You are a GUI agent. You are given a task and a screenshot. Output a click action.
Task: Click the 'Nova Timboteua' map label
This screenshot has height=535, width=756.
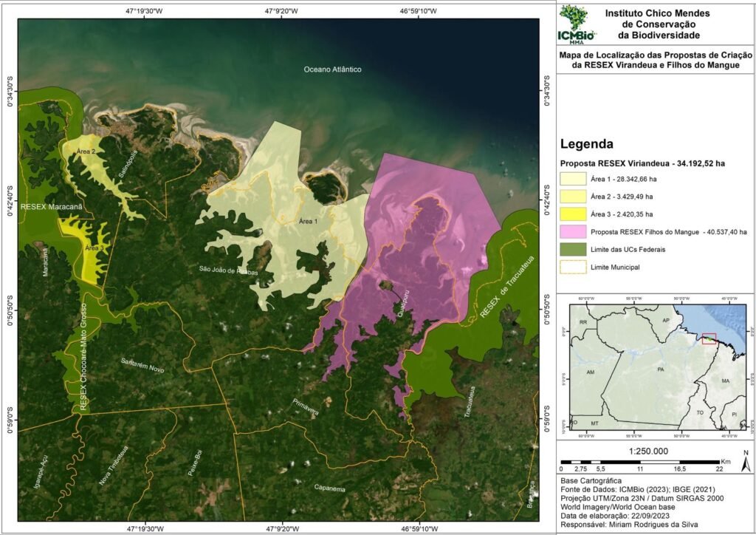pos(114,466)
